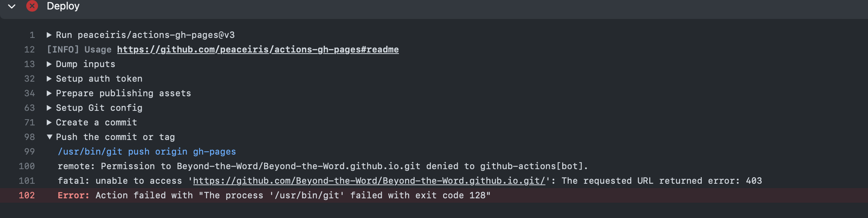Select line number 99 in the log
The image size is (868, 218).
point(29,152)
